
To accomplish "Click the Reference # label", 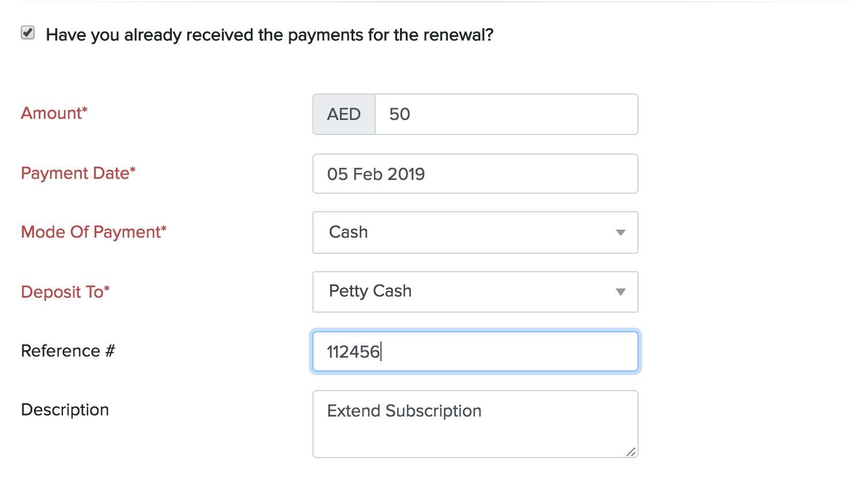I will coord(67,351).
